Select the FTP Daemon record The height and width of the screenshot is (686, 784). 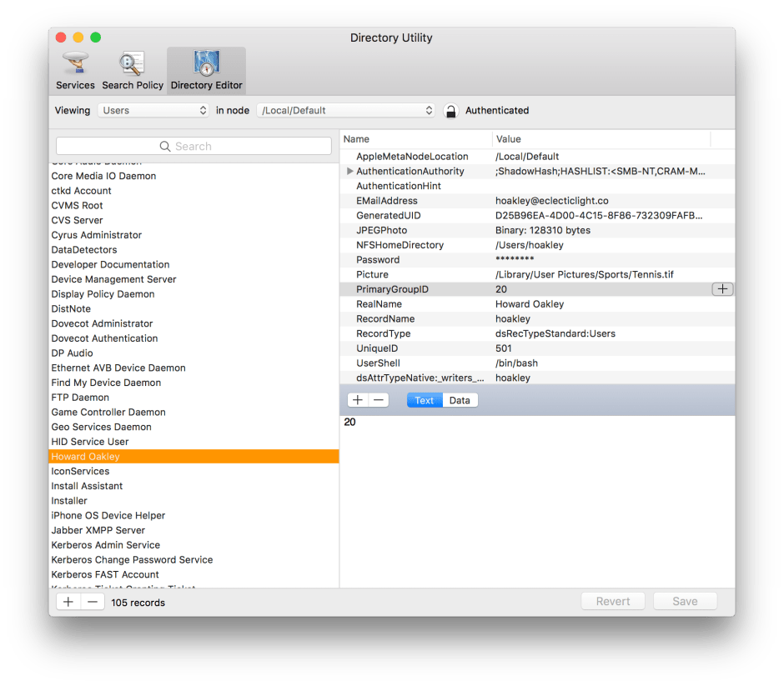click(x=80, y=398)
